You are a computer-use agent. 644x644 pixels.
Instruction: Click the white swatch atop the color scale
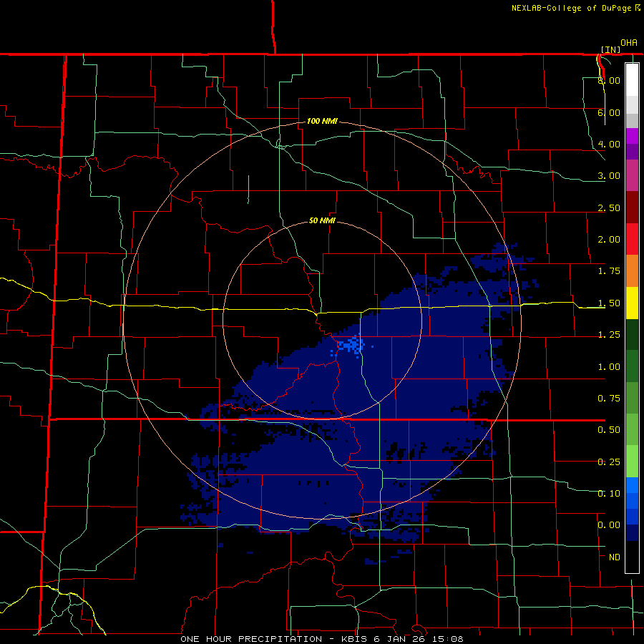coord(632,80)
